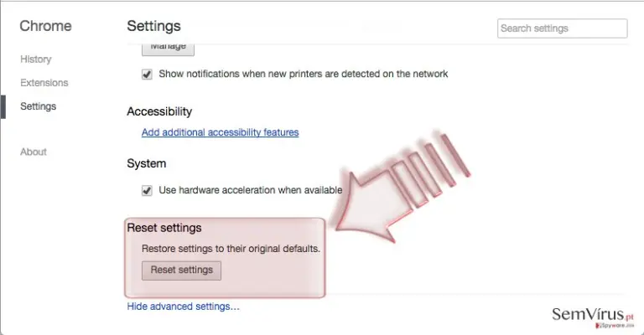Click the Restore settings description text
Image resolution: width=644 pixels, height=335 pixels.
[231, 249]
